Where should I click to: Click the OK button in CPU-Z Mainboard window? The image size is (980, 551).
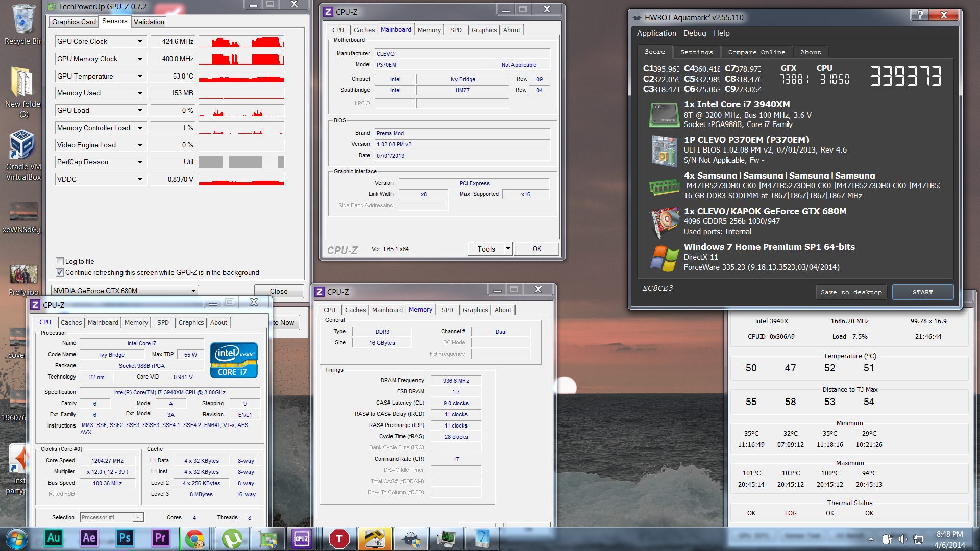537,248
